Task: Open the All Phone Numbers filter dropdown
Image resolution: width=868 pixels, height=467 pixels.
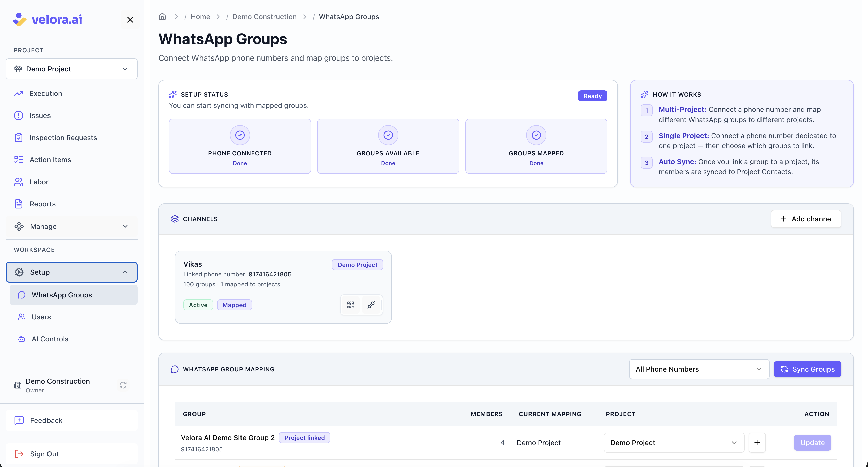Action: 699,369
